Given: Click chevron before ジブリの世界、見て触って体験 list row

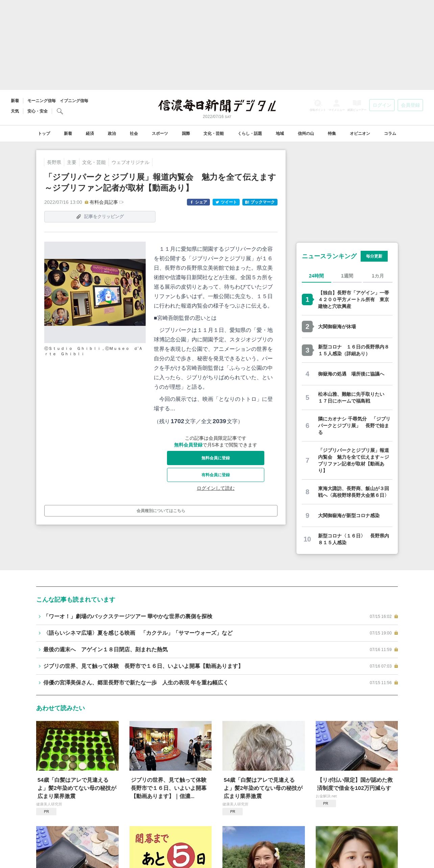Looking at the screenshot, I should (x=40, y=666).
